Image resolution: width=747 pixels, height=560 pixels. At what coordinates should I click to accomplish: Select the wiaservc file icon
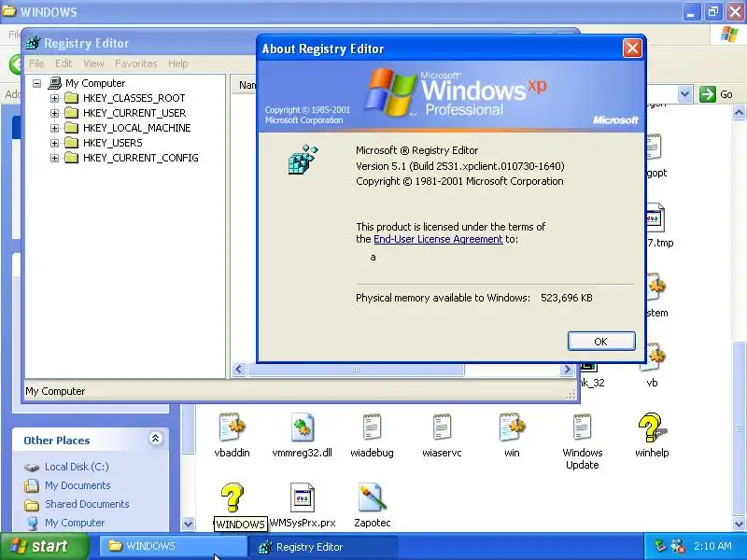click(442, 427)
